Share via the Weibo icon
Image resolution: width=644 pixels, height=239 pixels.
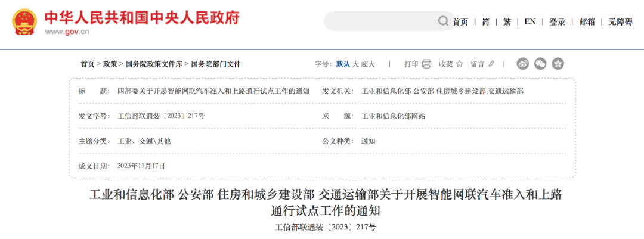[522, 64]
